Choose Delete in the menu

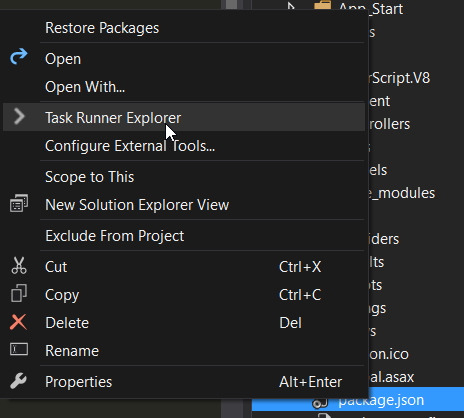tap(183, 323)
